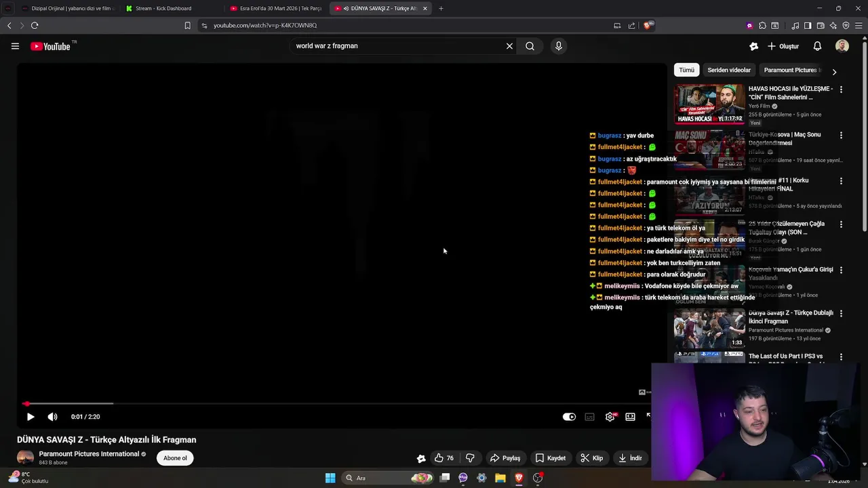Go back with the browser back arrow
868x488 pixels.
pyautogui.click(x=9, y=25)
